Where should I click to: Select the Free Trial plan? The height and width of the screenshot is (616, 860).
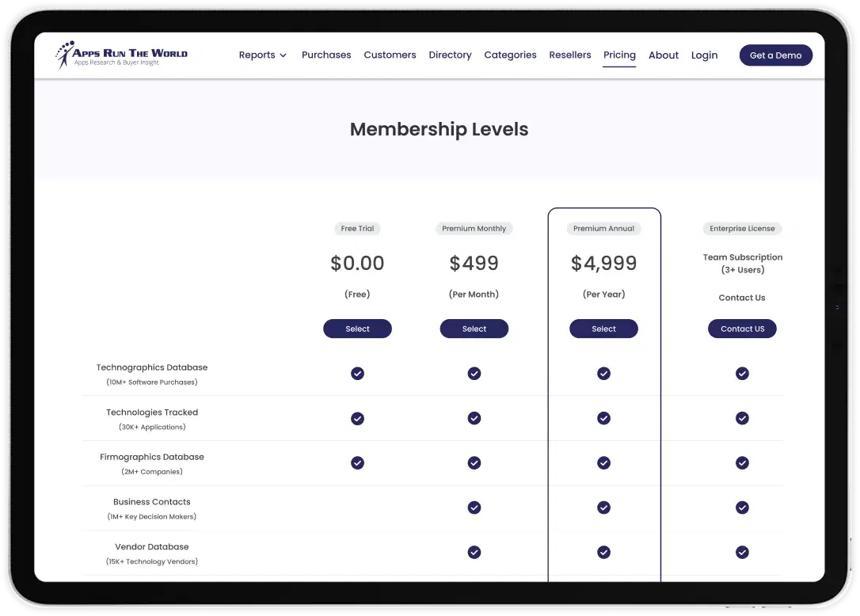pyautogui.click(x=358, y=329)
